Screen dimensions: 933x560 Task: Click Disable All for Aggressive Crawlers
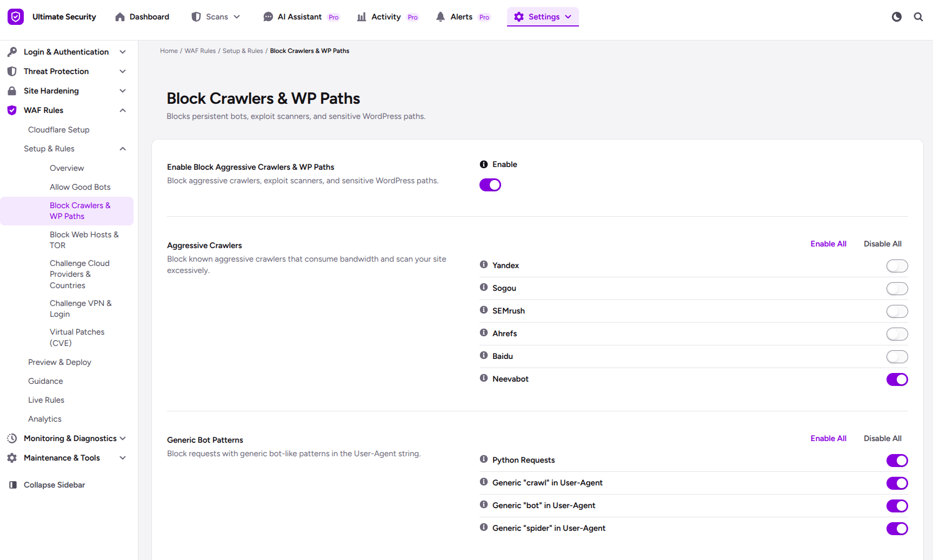883,244
